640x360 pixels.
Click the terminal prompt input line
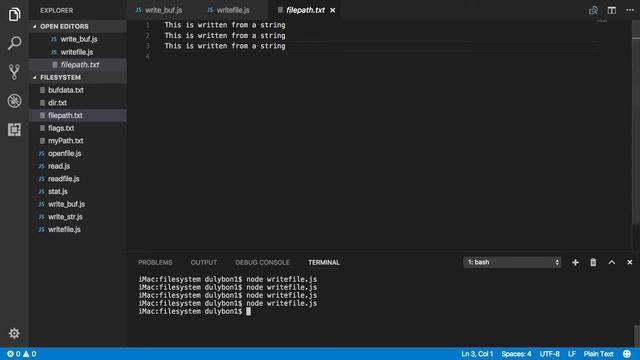(195, 311)
